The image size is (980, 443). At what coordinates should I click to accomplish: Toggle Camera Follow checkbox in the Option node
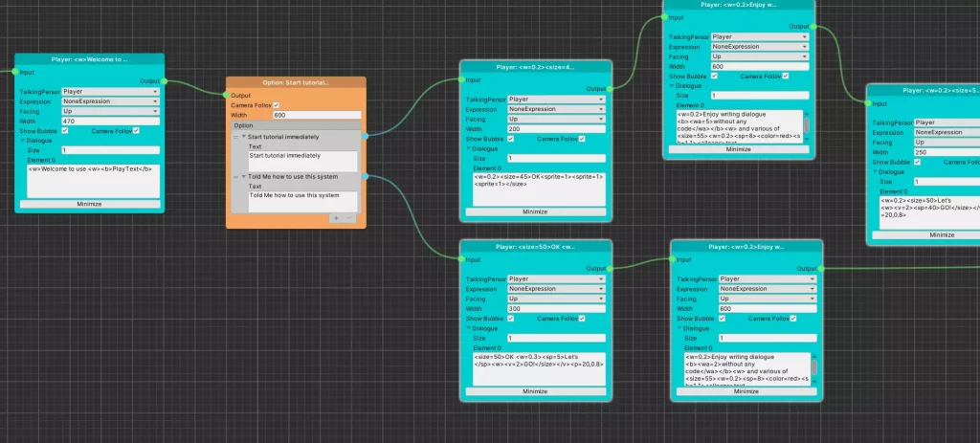pyautogui.click(x=277, y=104)
